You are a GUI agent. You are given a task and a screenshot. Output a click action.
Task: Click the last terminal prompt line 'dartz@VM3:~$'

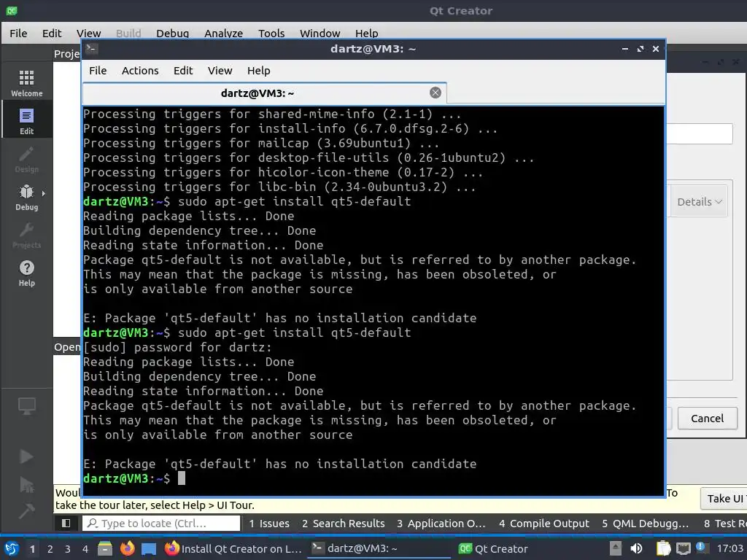(x=127, y=478)
